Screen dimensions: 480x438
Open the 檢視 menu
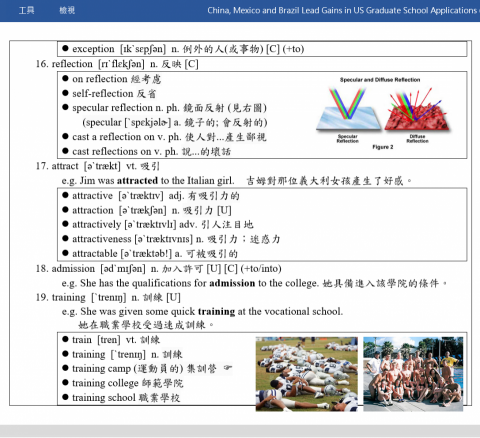tap(67, 10)
